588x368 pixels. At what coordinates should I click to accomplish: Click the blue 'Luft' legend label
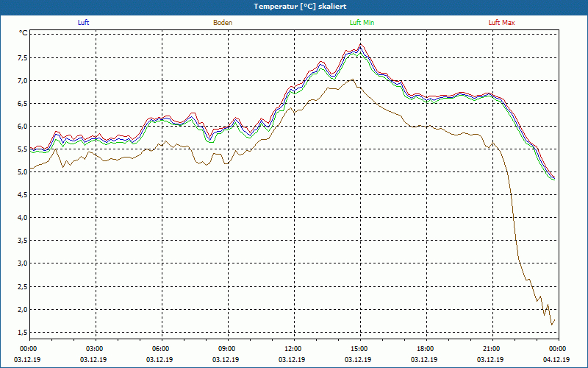tap(83, 23)
